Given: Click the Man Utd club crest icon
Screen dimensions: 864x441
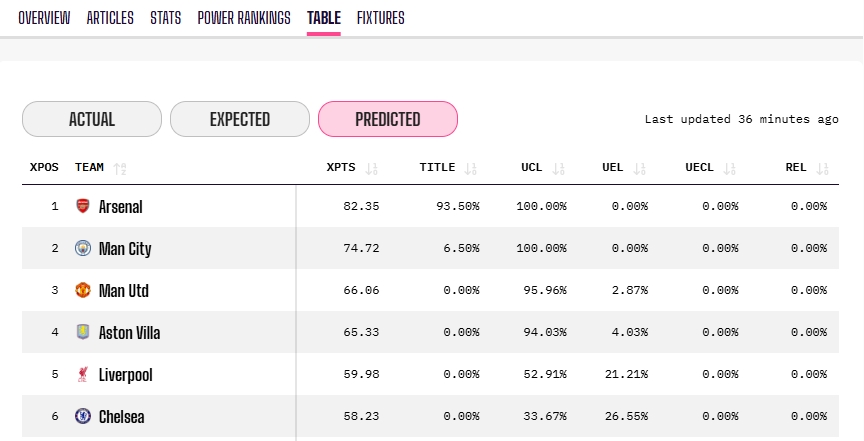Looking at the screenshot, I should [83, 290].
